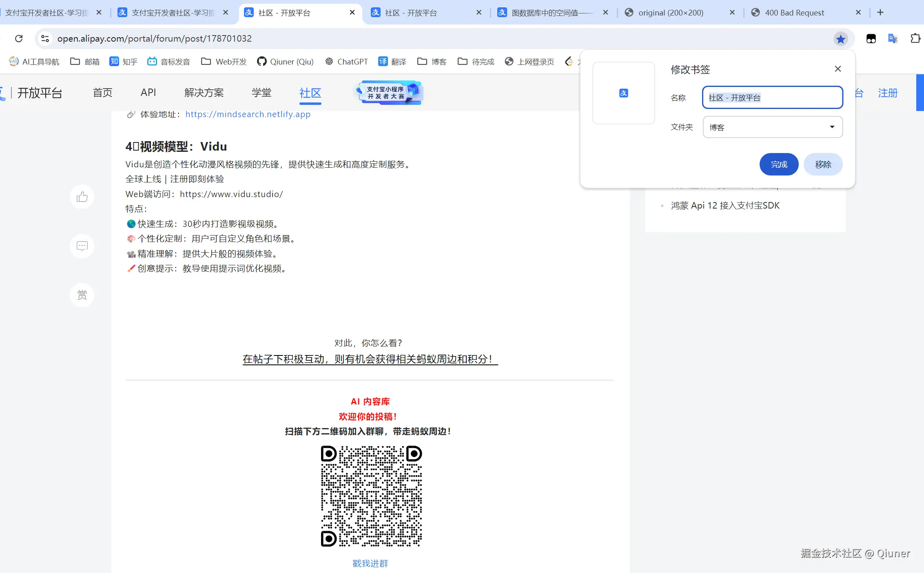Viewport: 924px width, 573px height.
Task: Close the 修改书签 dialog
Action: (838, 69)
